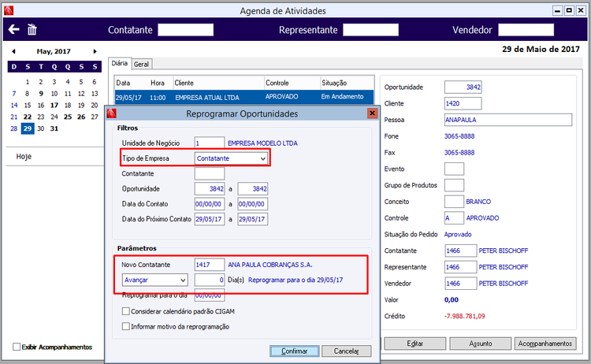
Task: Click Reprogramar Oportunidades dialog title icon
Action: (111, 113)
